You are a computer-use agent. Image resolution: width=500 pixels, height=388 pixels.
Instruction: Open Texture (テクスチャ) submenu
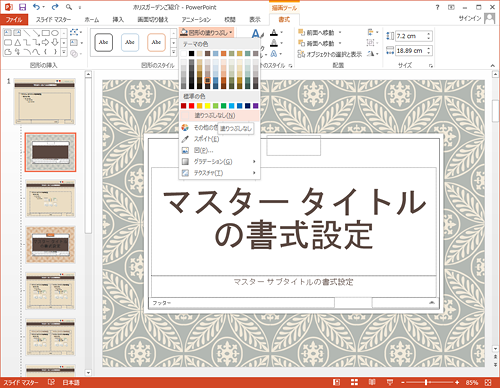220,173
